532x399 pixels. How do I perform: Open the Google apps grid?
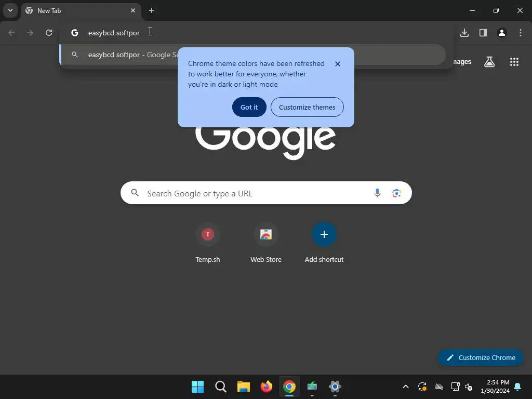pos(514,62)
